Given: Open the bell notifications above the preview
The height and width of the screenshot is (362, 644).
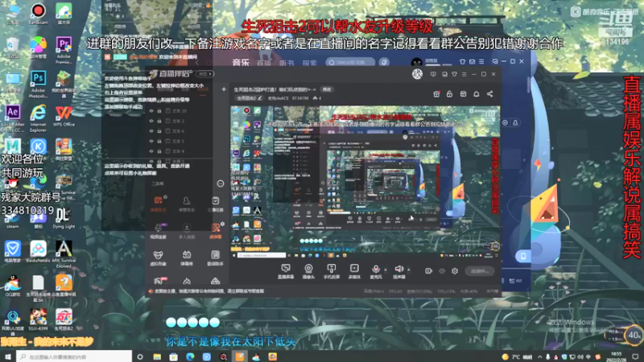Looking at the screenshot, I should pos(477,94).
